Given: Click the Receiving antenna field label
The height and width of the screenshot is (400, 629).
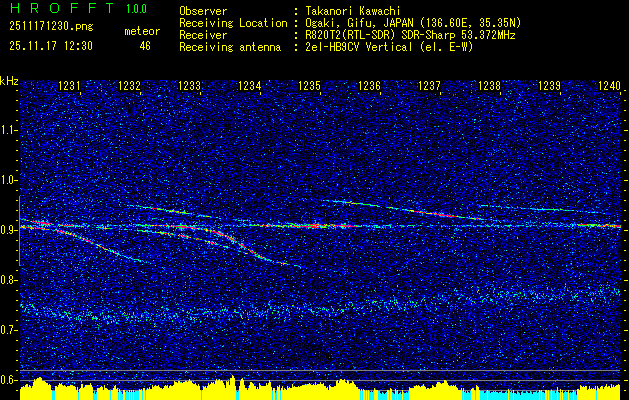Looking at the screenshot, I should tap(230, 47).
